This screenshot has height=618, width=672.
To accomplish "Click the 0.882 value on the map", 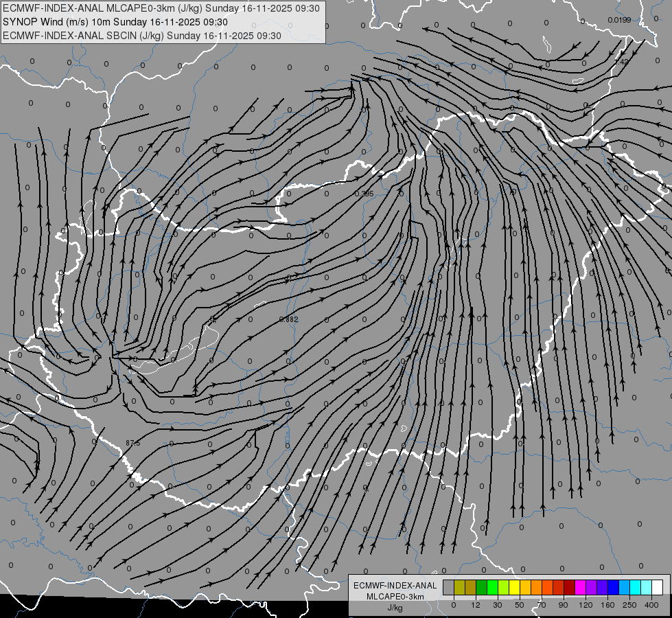I will (x=288, y=319).
